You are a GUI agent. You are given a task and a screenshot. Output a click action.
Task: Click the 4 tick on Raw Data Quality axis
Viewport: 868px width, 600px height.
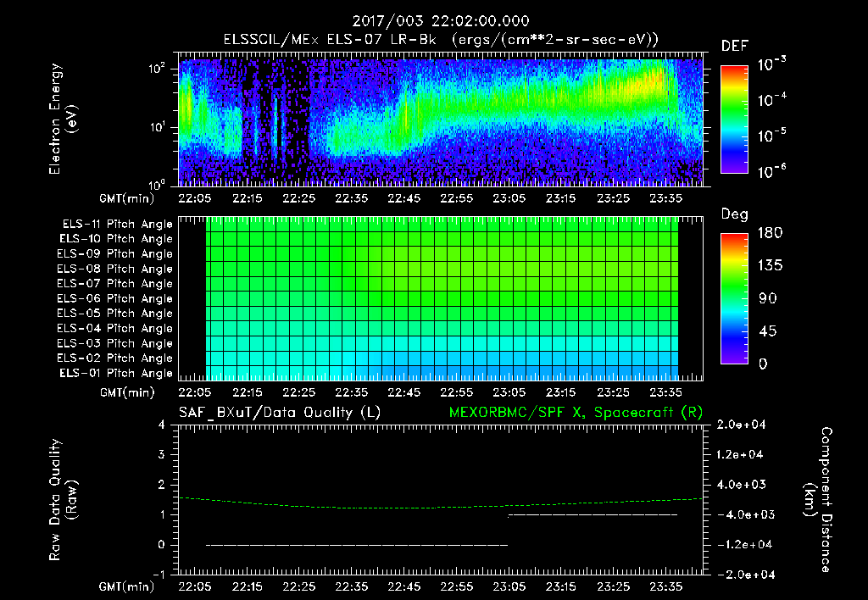(x=162, y=425)
